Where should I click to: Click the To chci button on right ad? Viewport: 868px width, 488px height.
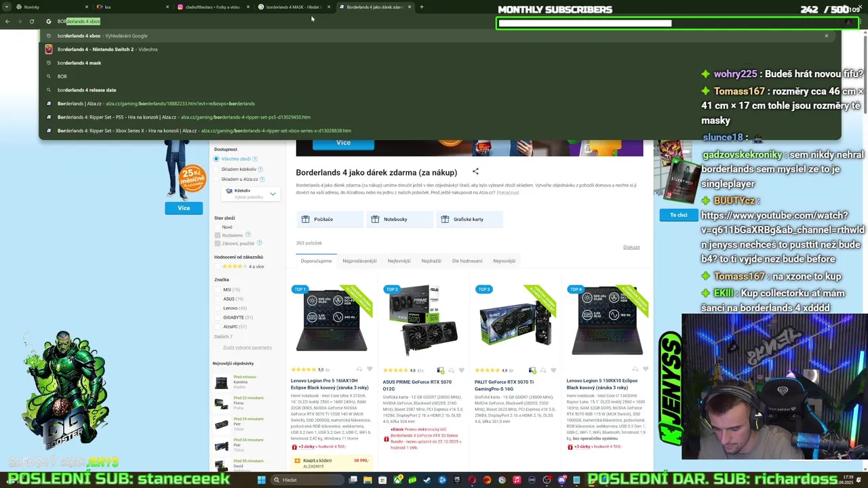[x=679, y=215]
